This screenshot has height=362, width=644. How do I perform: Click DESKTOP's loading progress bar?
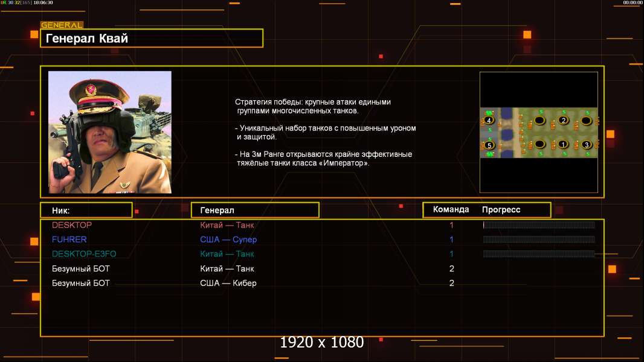tap(539, 224)
